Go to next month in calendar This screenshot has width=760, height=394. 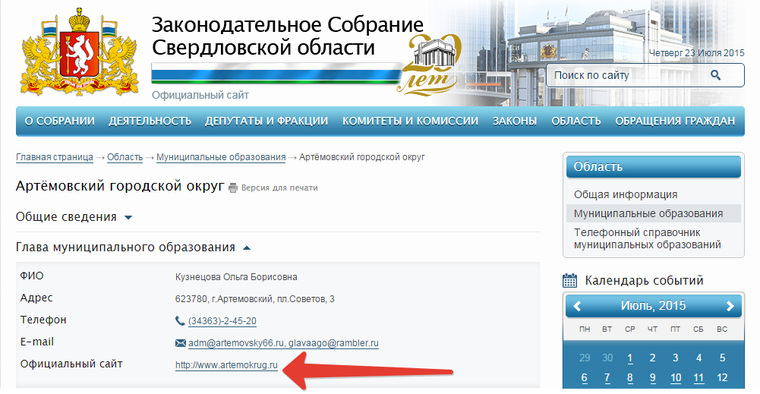tap(730, 306)
